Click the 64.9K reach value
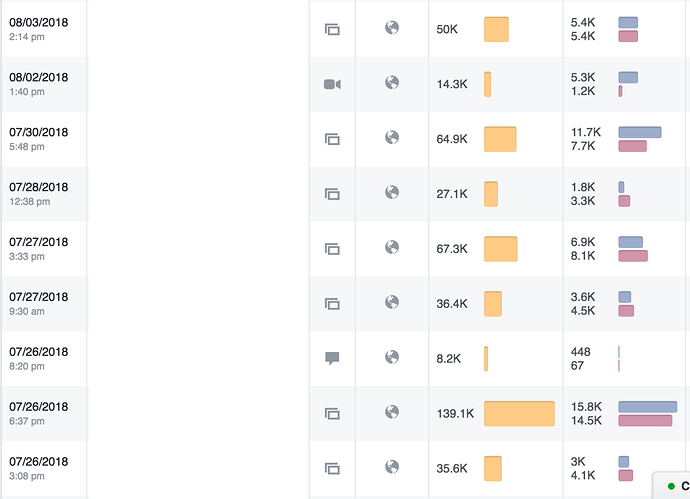Screen dimensions: 690x499 [x=452, y=139]
